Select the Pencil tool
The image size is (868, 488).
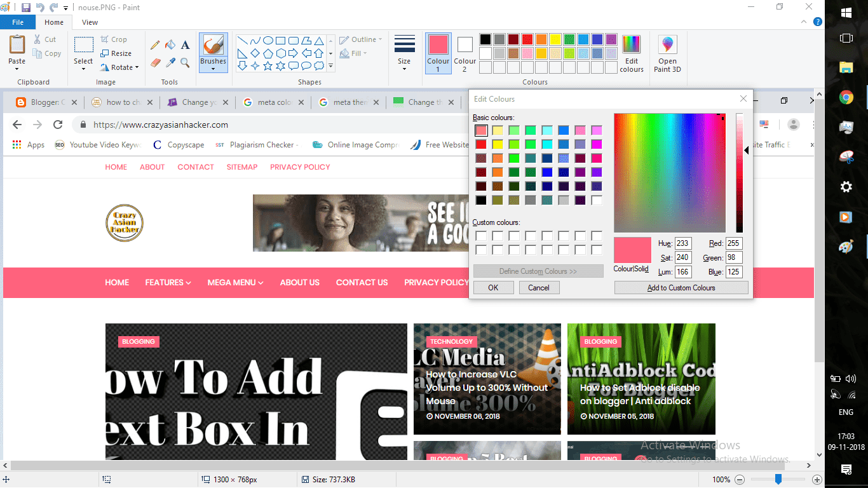(155, 45)
